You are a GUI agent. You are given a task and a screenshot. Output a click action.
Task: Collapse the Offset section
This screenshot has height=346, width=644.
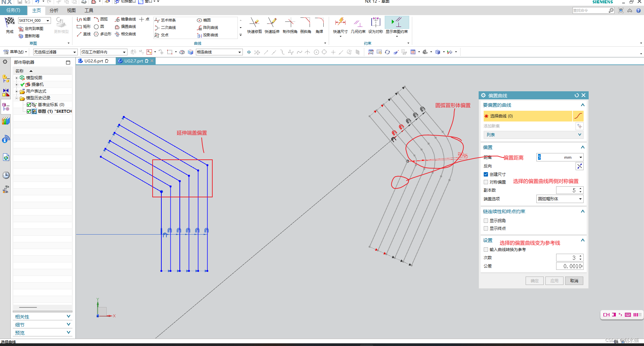click(x=583, y=147)
